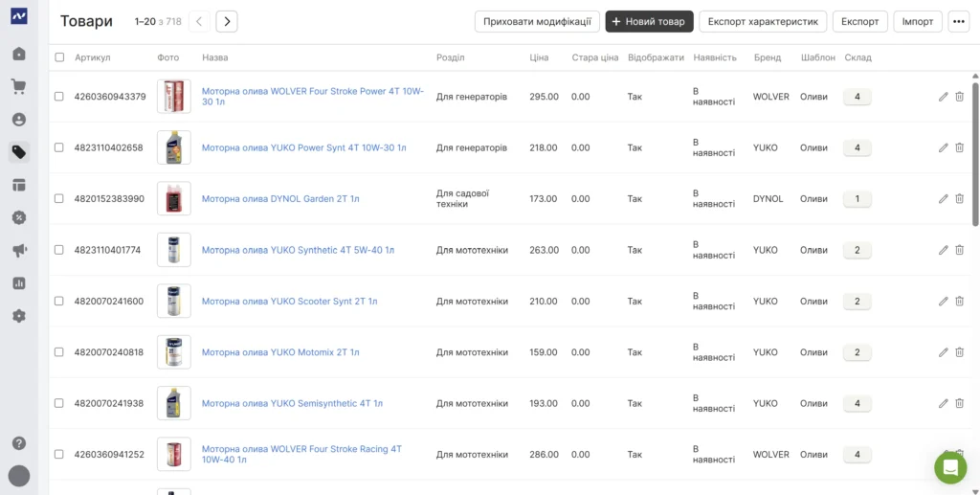Viewport: 980px width, 495px height.
Task: Open the three-dots more actions menu
Action: click(959, 21)
